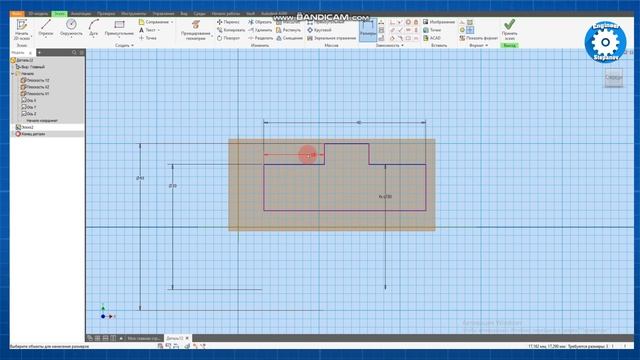Select the Отрезок line tool

(46, 27)
